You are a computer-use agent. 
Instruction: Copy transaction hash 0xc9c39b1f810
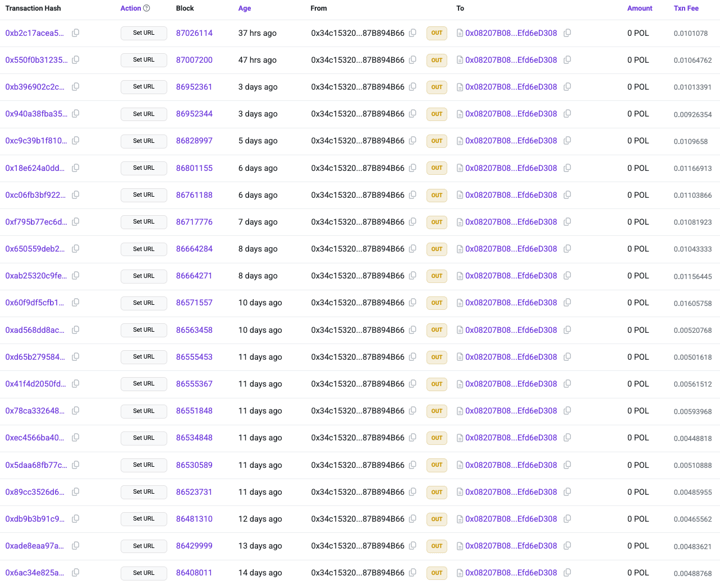pos(76,141)
